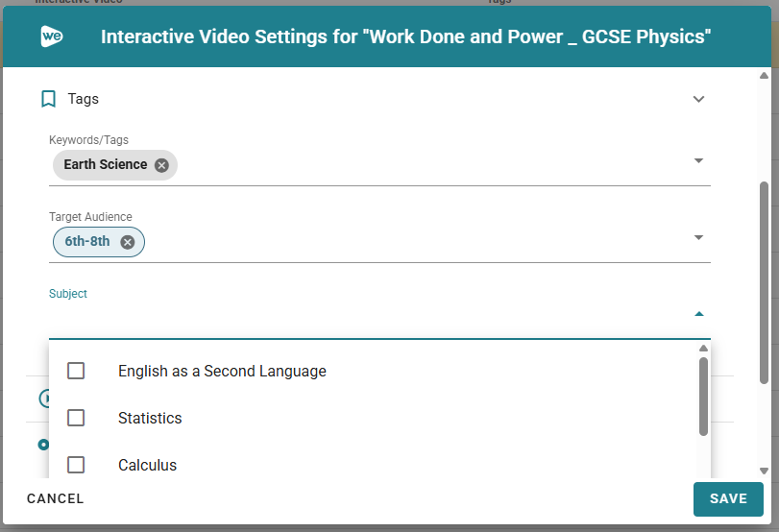Check the Statistics checkbox

(x=76, y=418)
